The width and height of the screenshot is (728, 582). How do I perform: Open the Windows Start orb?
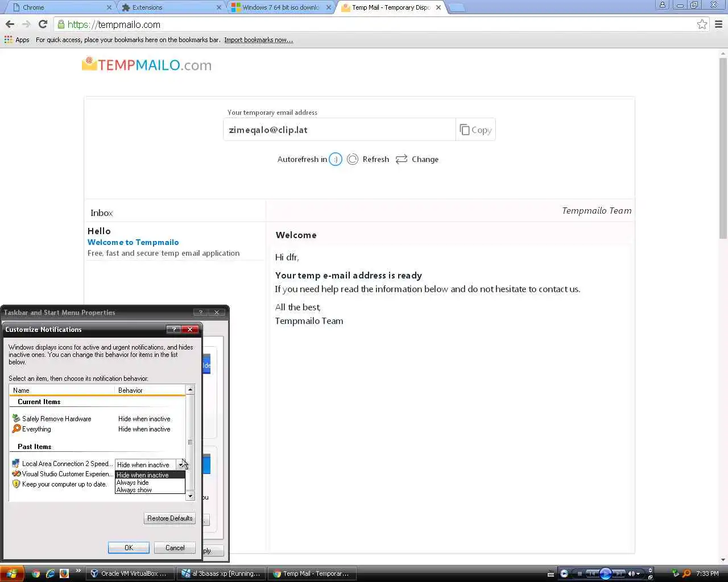click(x=11, y=573)
